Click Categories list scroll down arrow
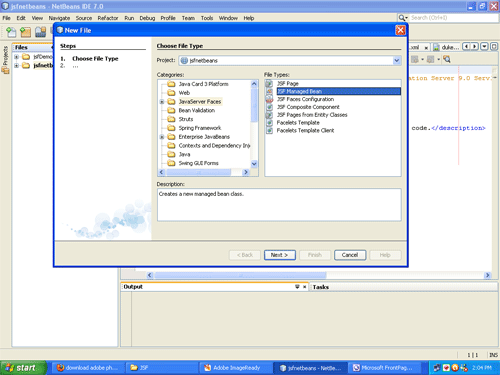This screenshot has height=375, width=500. point(254,164)
